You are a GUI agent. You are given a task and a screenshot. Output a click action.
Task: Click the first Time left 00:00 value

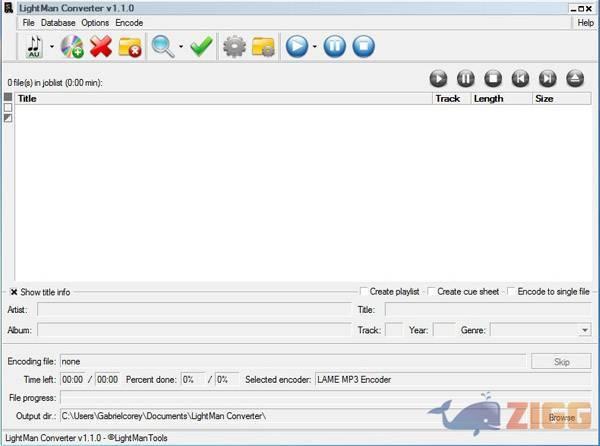[72, 379]
